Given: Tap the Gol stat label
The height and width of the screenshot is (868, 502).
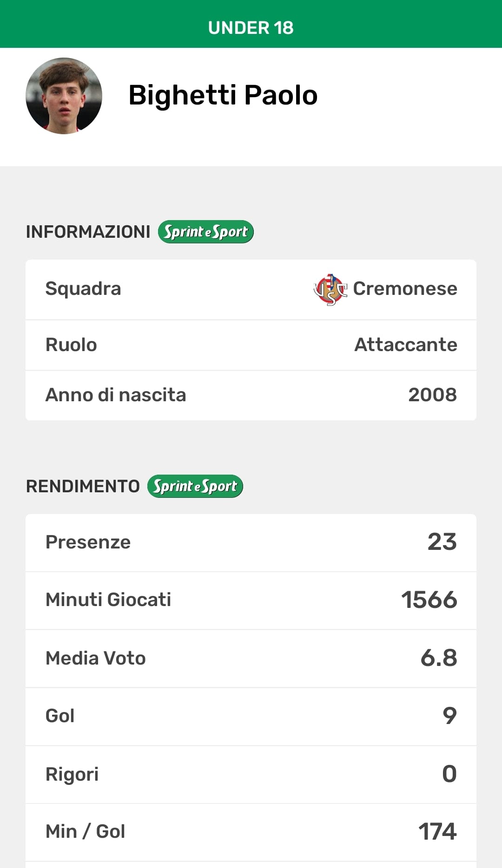Looking at the screenshot, I should [60, 716].
